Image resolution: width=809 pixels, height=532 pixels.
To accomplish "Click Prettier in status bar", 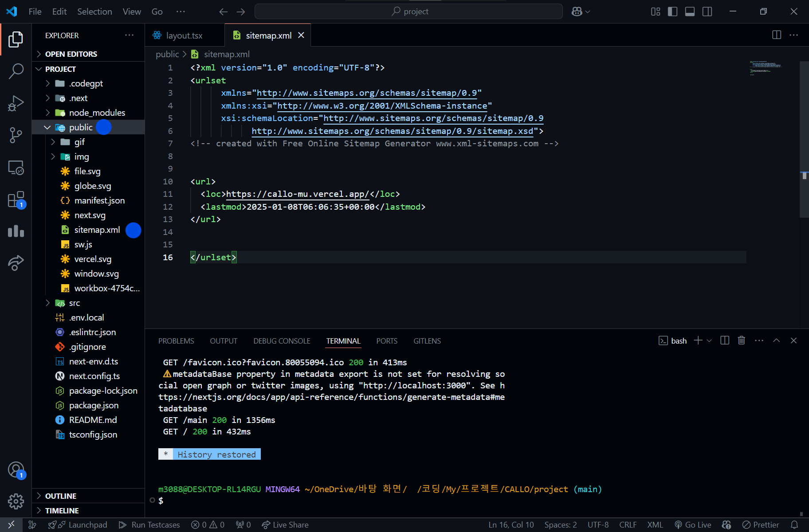I will [x=761, y=525].
